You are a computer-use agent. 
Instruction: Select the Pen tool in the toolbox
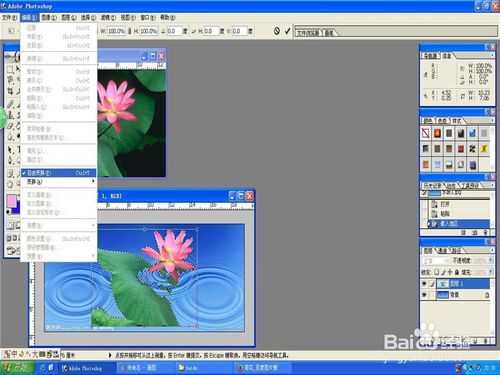click(x=10, y=160)
